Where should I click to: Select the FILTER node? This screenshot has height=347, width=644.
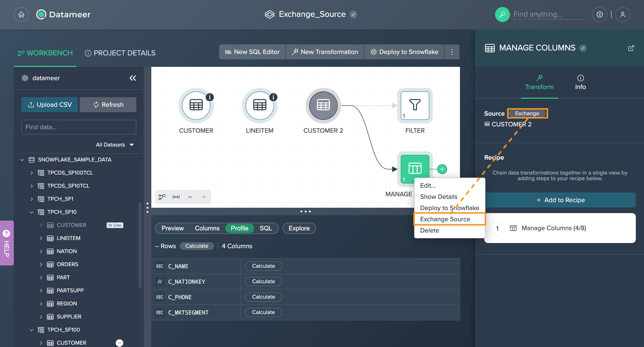tap(415, 105)
